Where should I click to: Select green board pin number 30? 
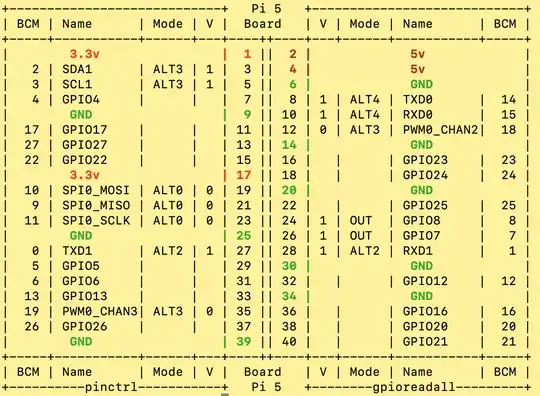point(289,266)
